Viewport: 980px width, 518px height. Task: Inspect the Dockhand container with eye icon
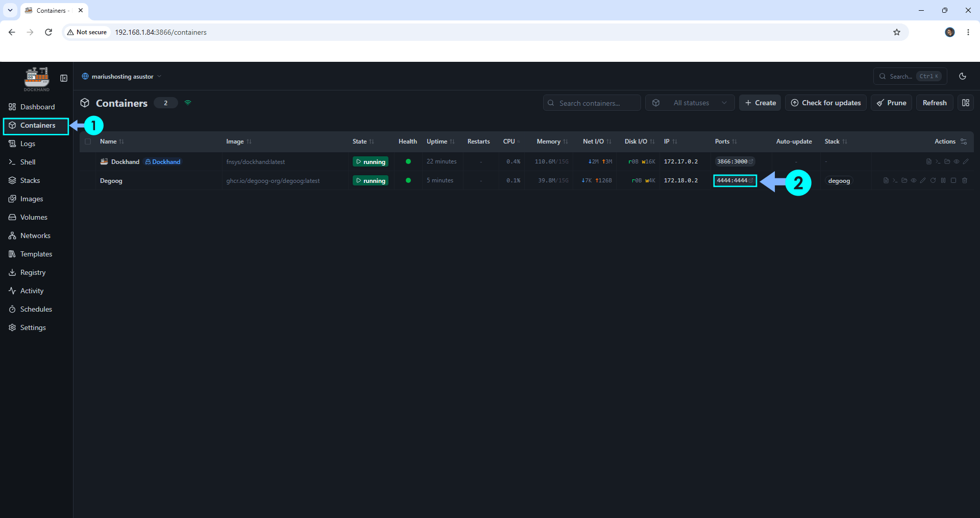point(957,161)
